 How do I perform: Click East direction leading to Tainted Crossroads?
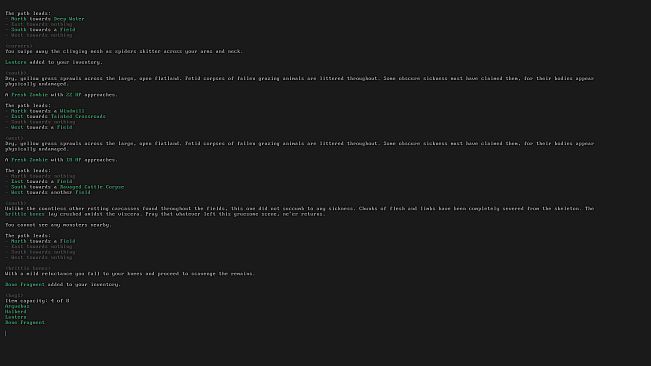point(17,116)
